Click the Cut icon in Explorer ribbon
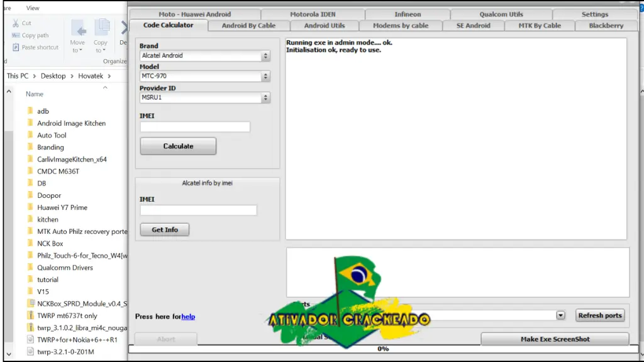The image size is (644, 362). (x=16, y=23)
